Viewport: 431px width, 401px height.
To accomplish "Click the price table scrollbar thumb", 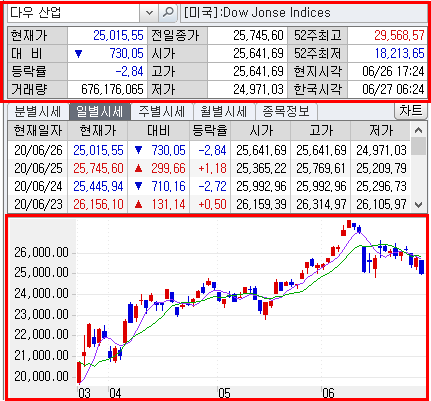I will (x=419, y=147).
